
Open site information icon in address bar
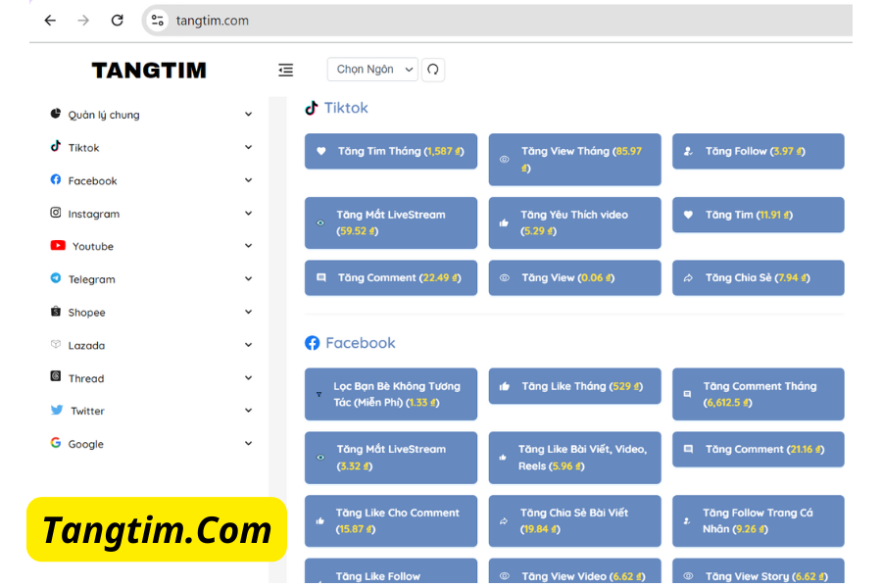158,21
